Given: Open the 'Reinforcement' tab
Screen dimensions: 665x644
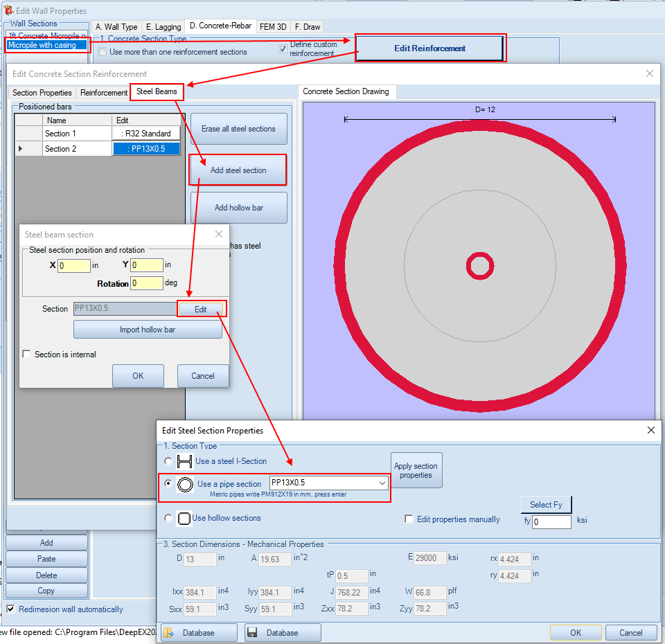Looking at the screenshot, I should pyautogui.click(x=104, y=92).
